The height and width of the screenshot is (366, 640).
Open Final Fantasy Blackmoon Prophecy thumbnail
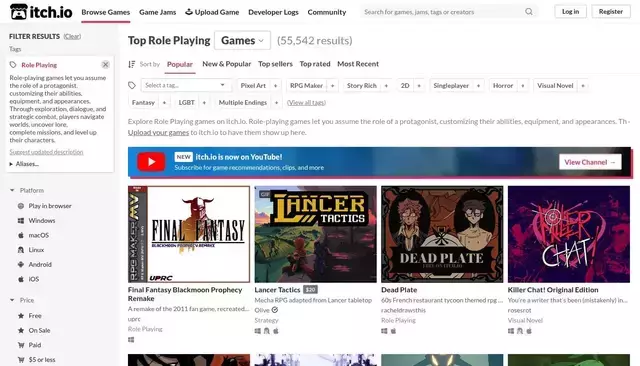(x=189, y=234)
